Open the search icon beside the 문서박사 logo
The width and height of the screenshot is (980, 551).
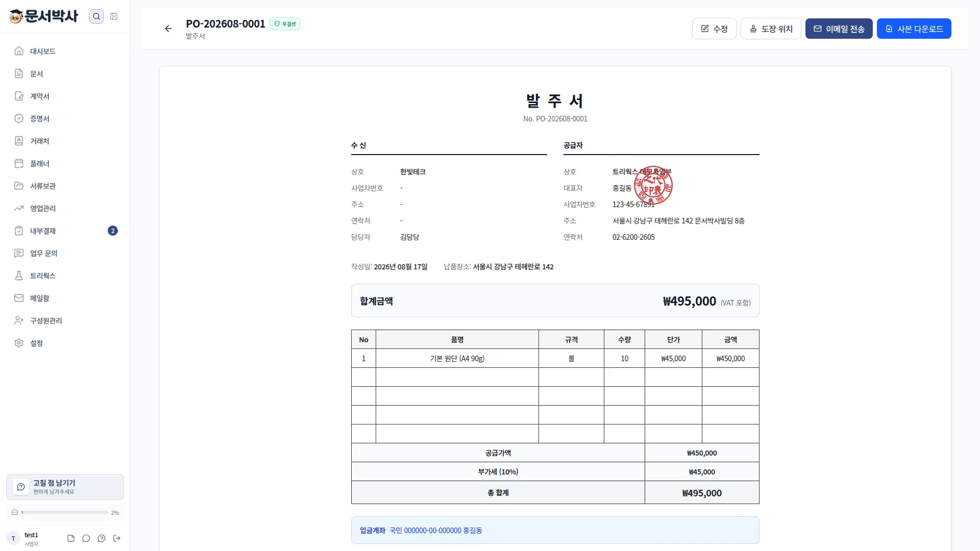96,16
